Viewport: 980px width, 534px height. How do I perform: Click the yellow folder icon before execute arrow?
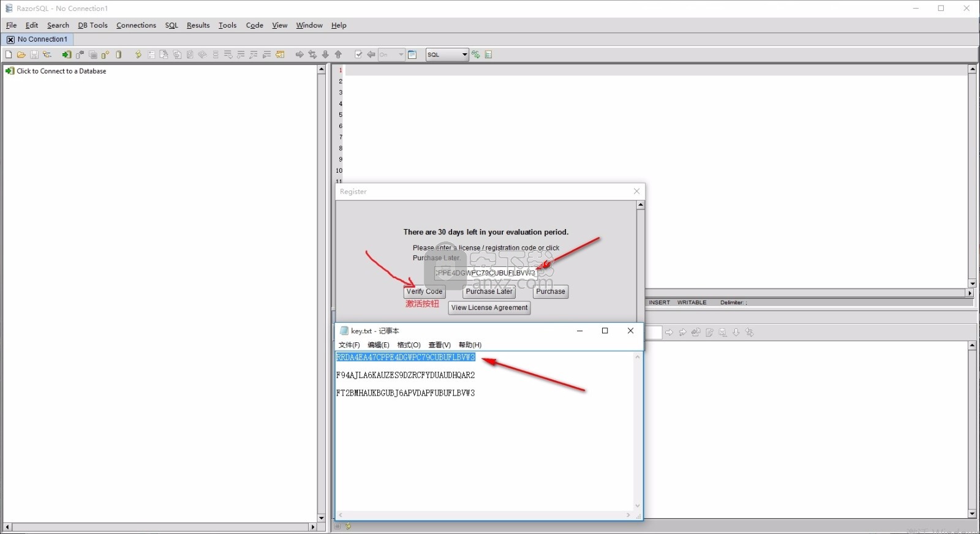pos(280,55)
